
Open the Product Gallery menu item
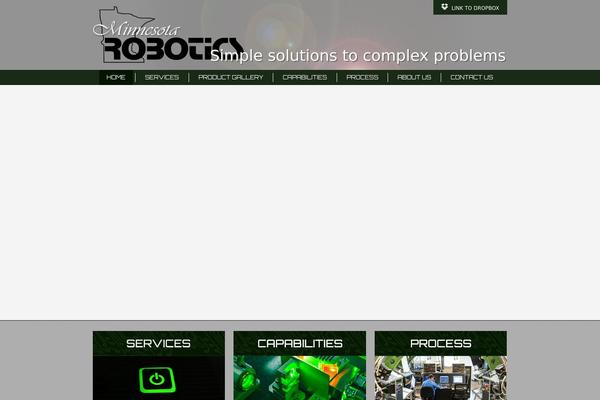coord(231,77)
